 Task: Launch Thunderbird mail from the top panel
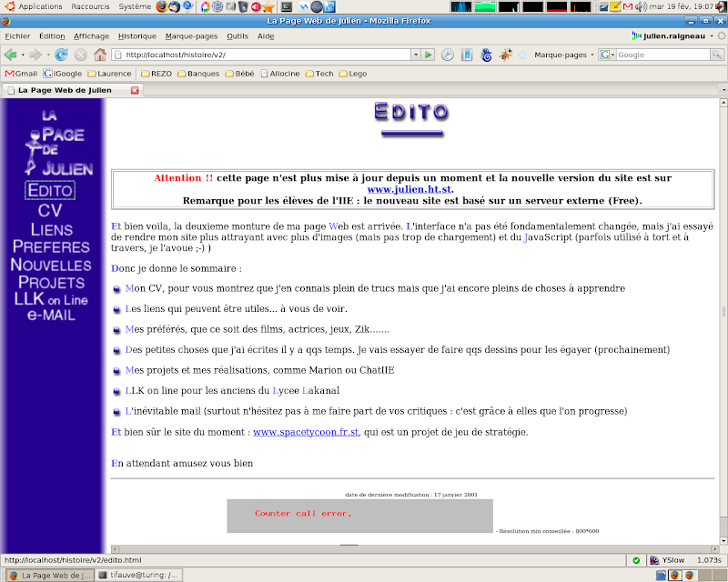175,6
